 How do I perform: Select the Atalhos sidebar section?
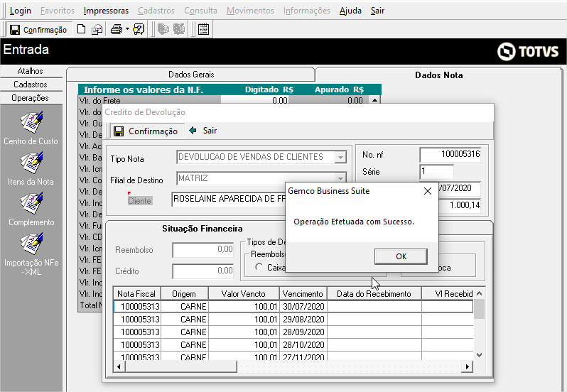[31, 71]
